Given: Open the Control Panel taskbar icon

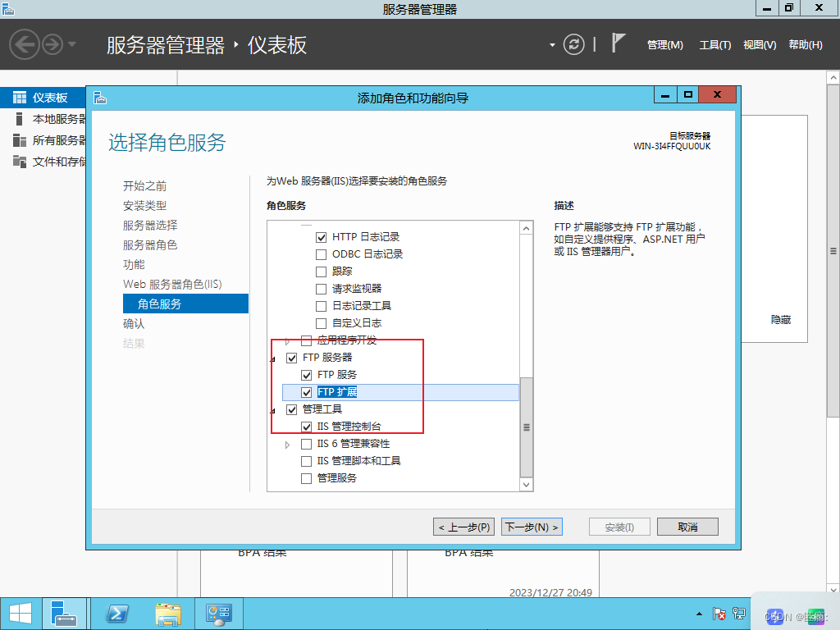Looking at the screenshot, I should point(218,614).
